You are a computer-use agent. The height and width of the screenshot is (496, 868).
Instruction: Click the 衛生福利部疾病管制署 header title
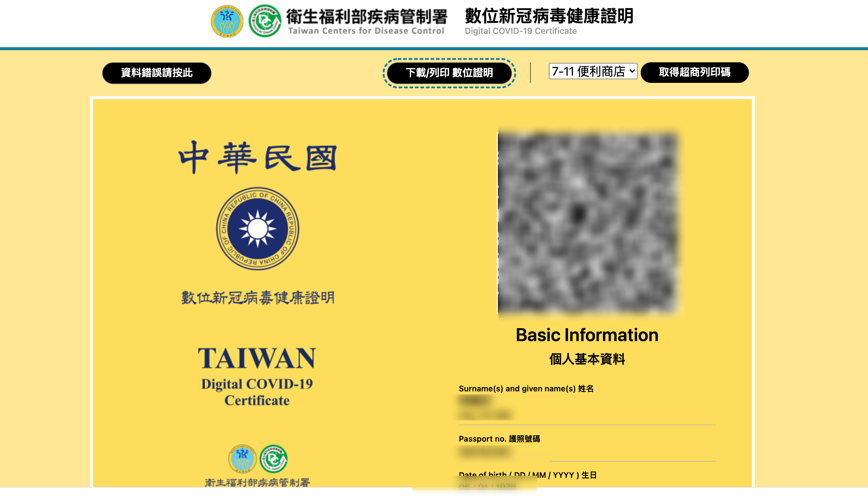367,16
